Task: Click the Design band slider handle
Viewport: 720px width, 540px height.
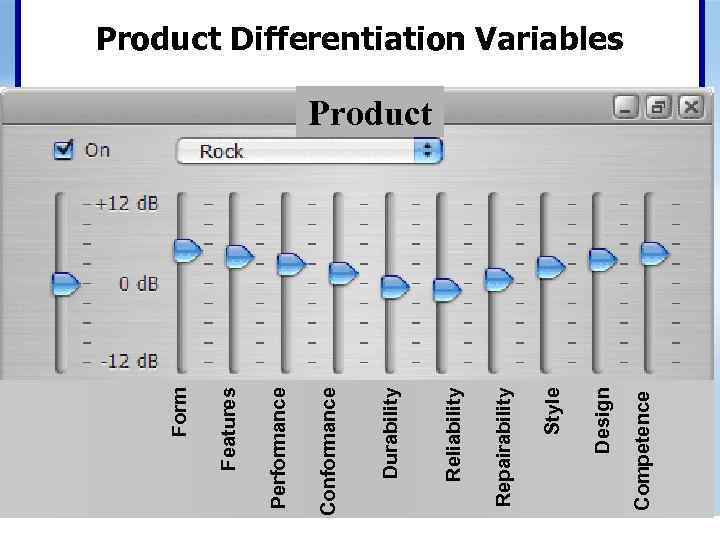Action: (603, 259)
